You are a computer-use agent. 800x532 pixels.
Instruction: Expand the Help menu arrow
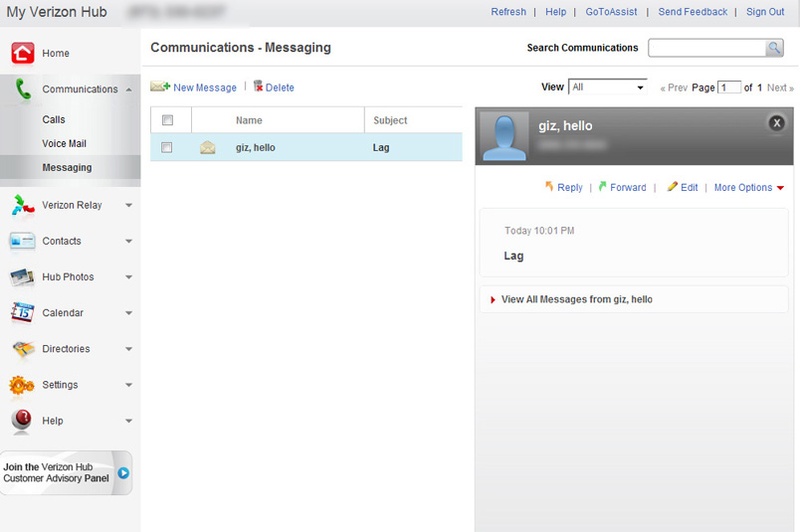129,421
